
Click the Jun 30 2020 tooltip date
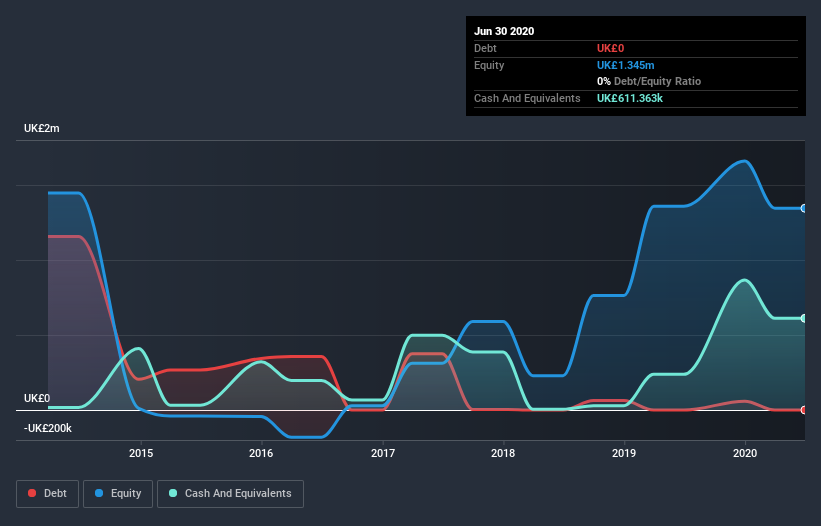(x=504, y=31)
